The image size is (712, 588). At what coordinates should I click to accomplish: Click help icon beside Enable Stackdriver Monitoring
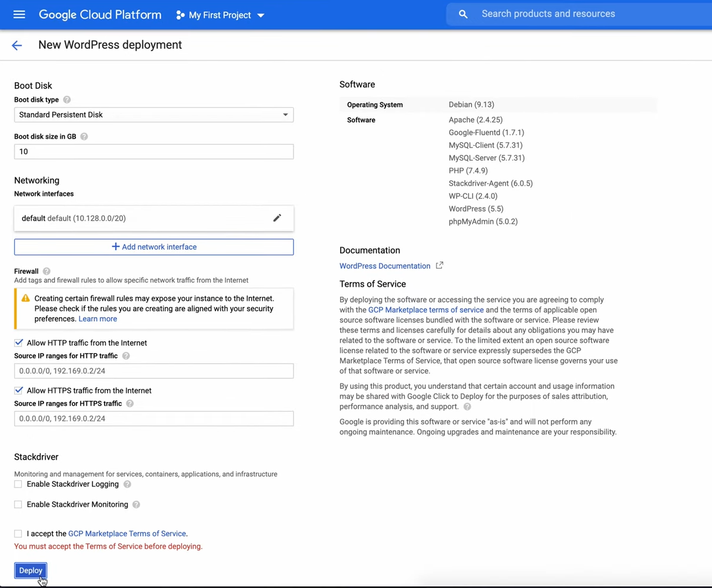(136, 505)
